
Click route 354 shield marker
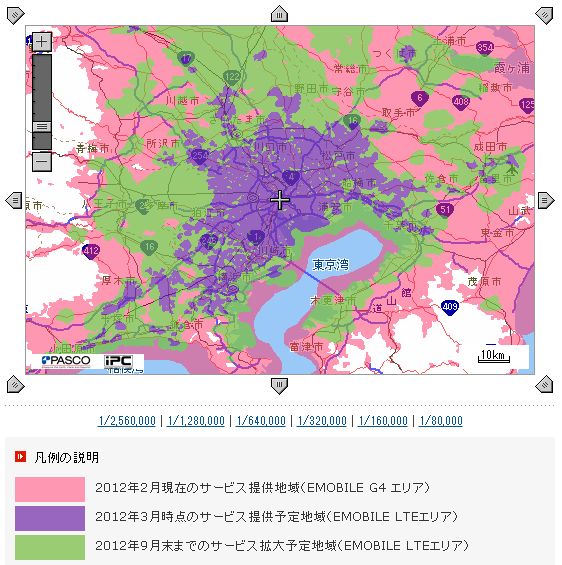coord(485,48)
